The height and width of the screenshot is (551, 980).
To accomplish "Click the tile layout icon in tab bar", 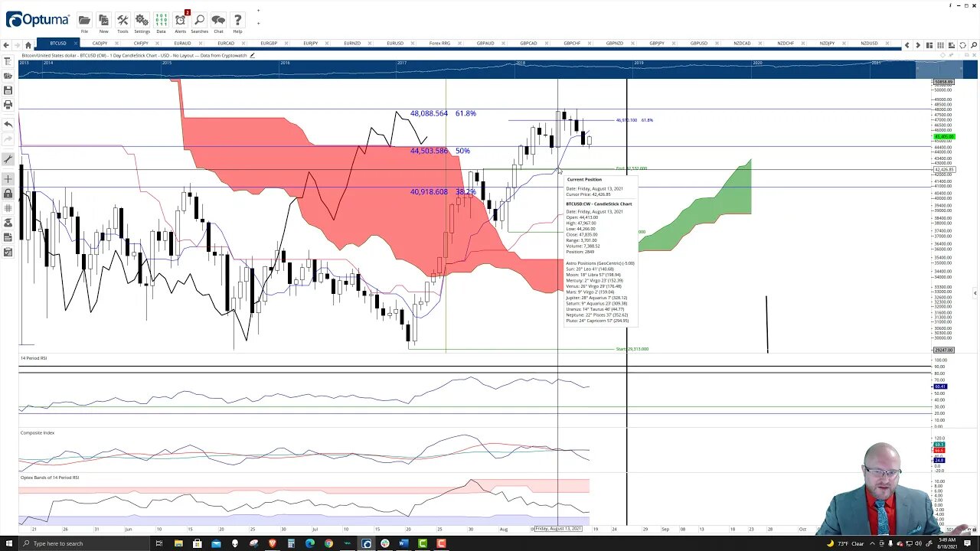I will tap(929, 45).
